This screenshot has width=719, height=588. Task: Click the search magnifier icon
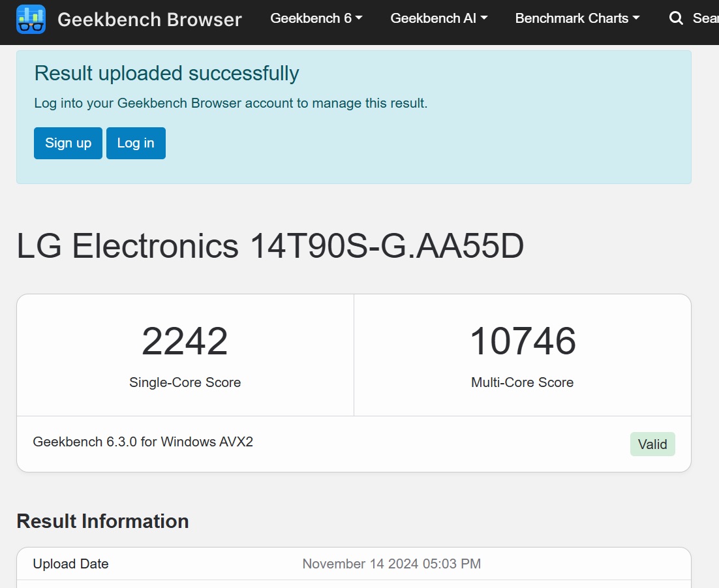(676, 18)
